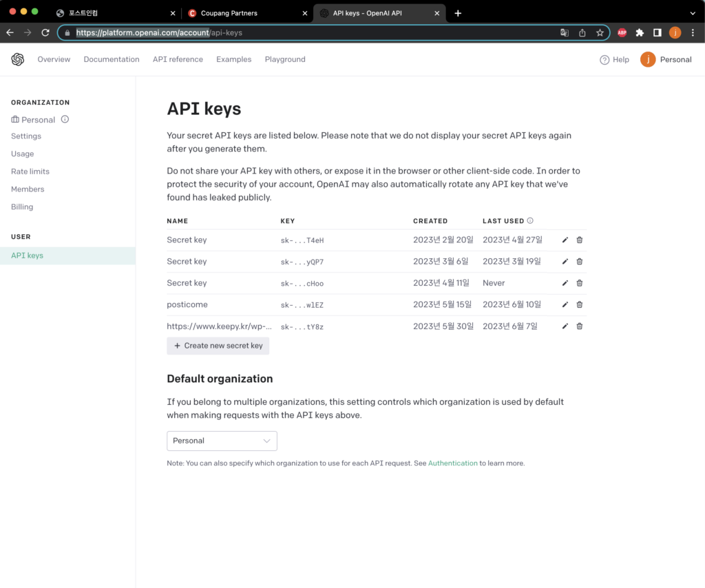Click created date 2023년 2월 20일

point(443,240)
